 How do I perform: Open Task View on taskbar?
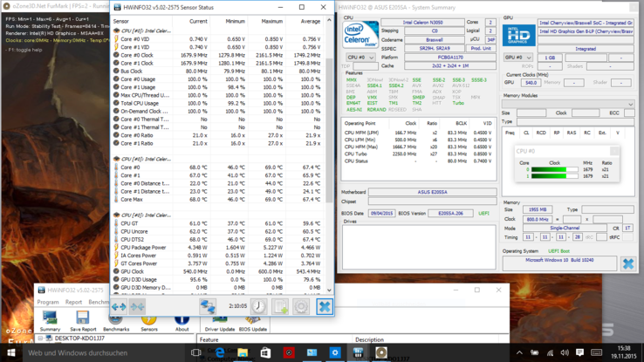click(196, 352)
